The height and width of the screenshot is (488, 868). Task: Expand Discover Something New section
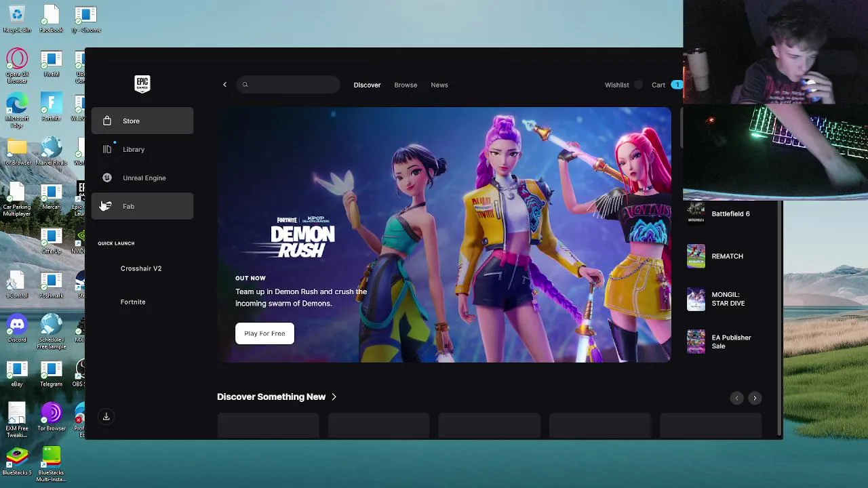click(277, 396)
